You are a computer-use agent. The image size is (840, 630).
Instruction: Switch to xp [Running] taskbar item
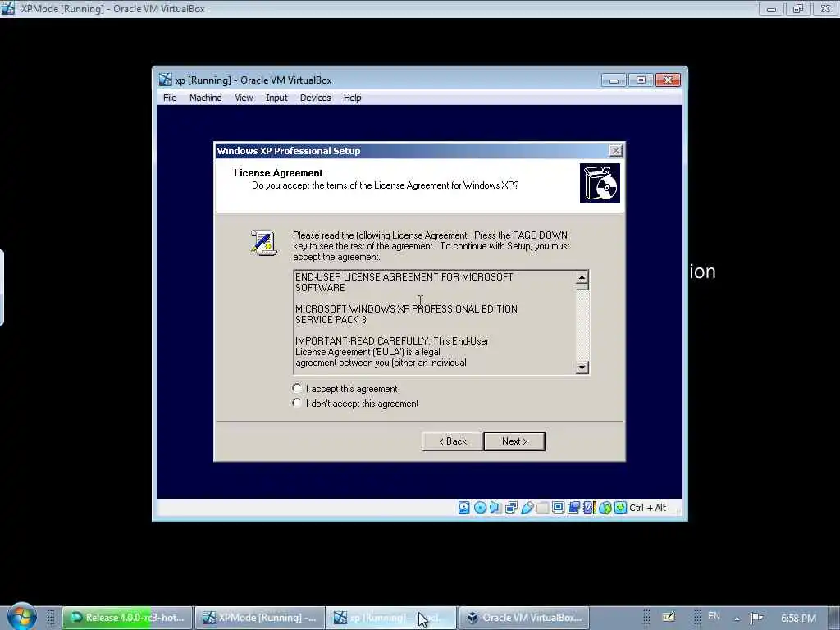point(391,618)
